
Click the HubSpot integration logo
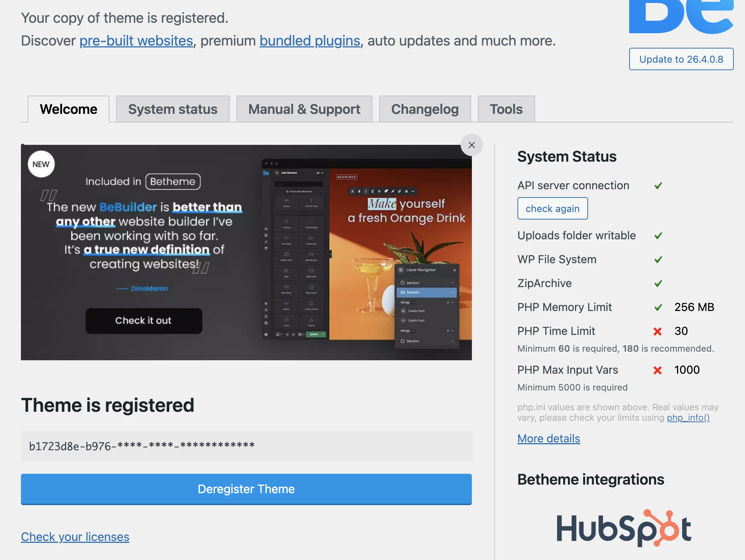click(624, 528)
